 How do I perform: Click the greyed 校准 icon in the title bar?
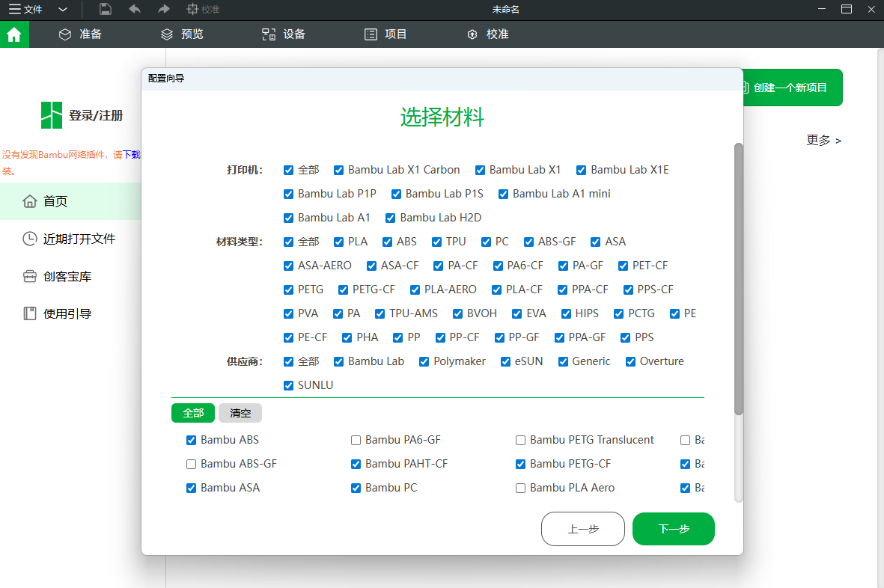[x=203, y=10]
